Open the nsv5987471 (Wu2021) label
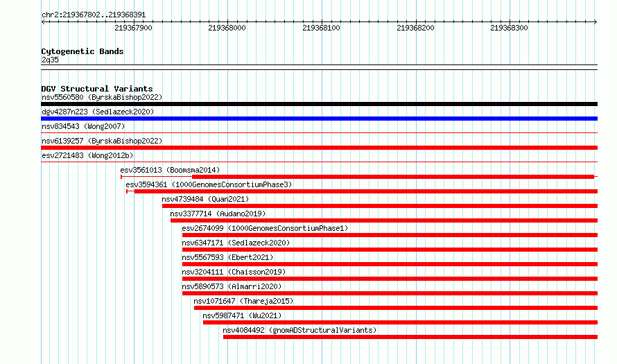 pyautogui.click(x=243, y=315)
